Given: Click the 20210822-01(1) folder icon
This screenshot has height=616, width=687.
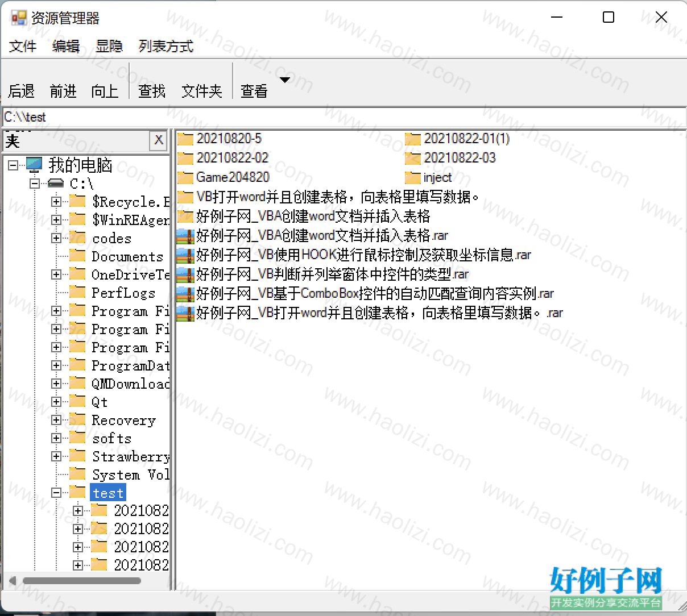Looking at the screenshot, I should tap(413, 139).
